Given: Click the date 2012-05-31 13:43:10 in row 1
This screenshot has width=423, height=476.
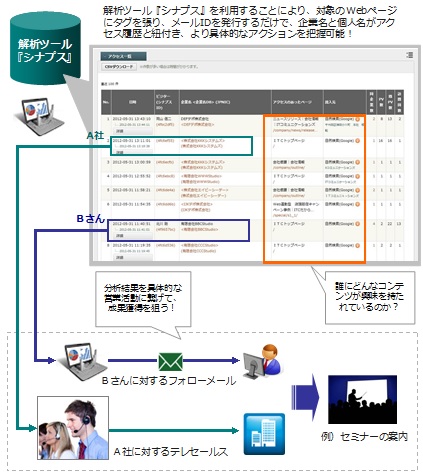Looking at the screenshot, I should pos(131,119).
